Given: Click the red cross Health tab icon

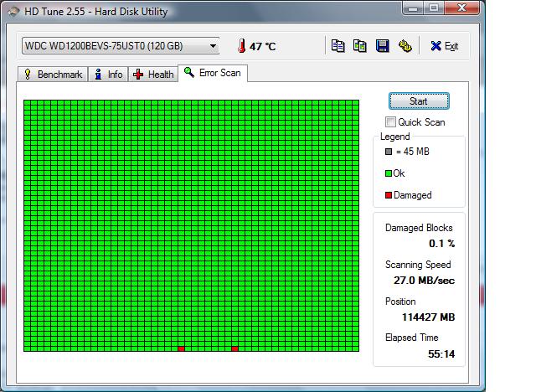Looking at the screenshot, I should click(138, 75).
